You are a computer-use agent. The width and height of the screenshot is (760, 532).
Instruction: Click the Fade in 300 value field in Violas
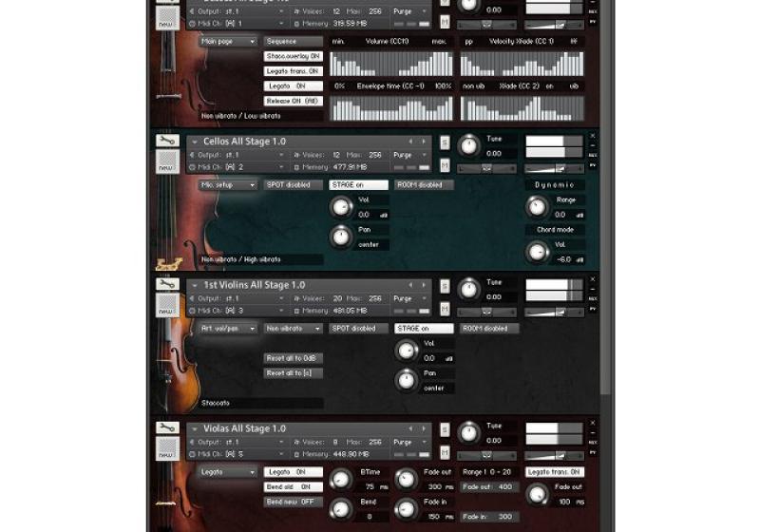[489, 517]
